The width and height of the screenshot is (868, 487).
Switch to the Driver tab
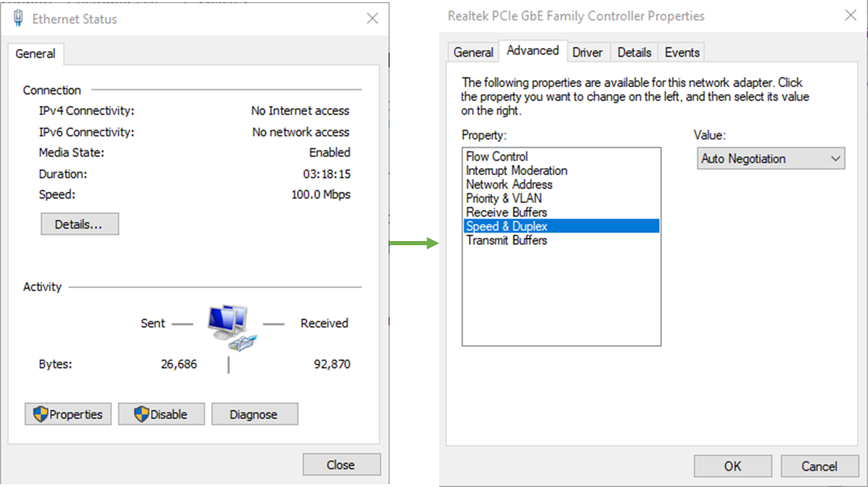click(588, 52)
